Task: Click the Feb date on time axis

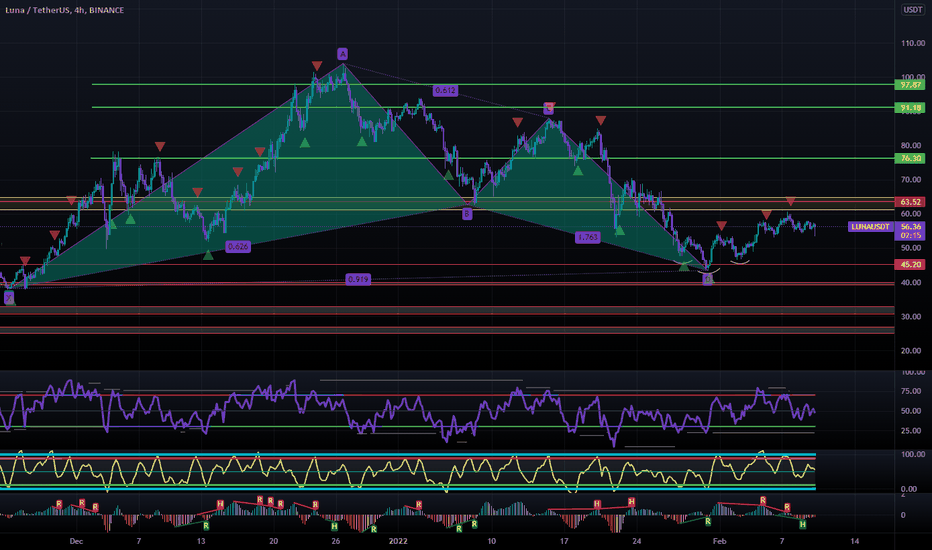Action: point(719,541)
